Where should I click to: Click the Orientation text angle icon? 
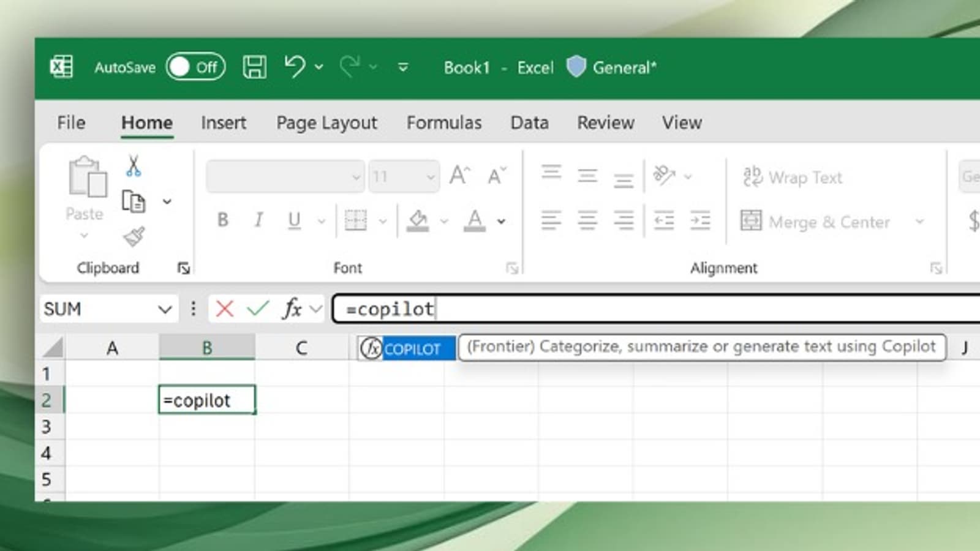[x=664, y=176]
